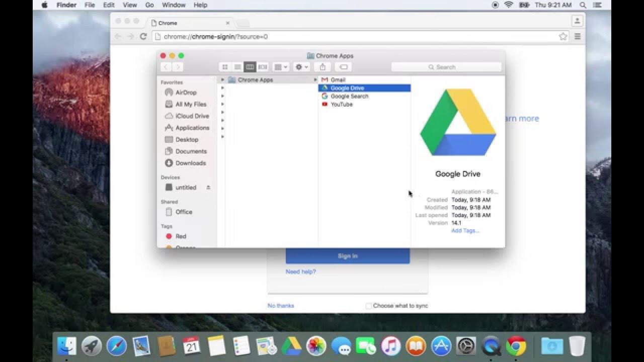Select Google Search app in list

(x=364, y=96)
